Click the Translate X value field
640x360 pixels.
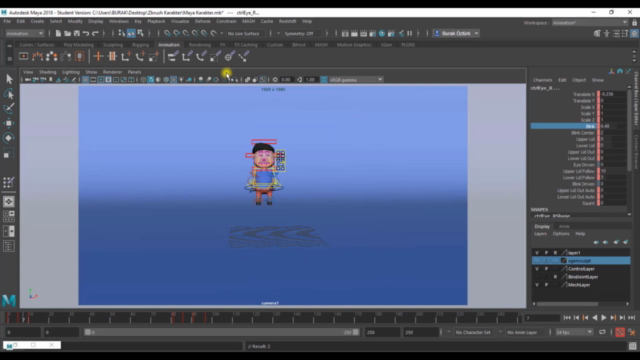[613, 94]
